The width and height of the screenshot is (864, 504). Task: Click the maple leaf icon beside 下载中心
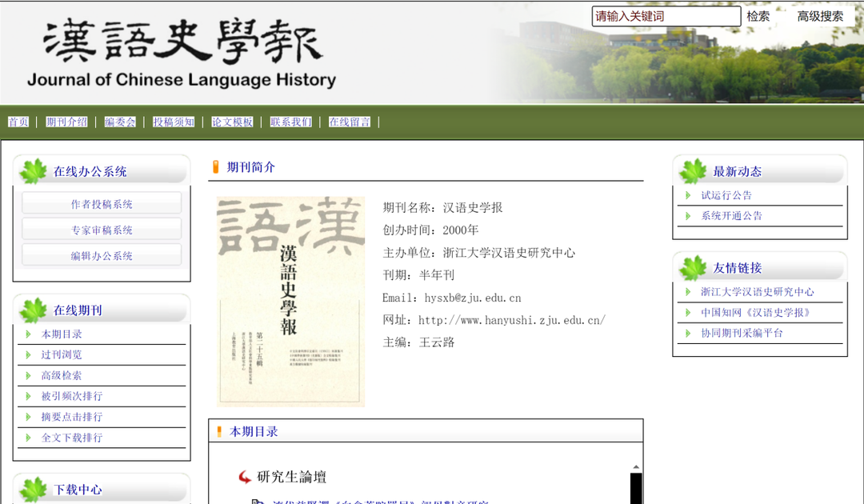(33, 490)
